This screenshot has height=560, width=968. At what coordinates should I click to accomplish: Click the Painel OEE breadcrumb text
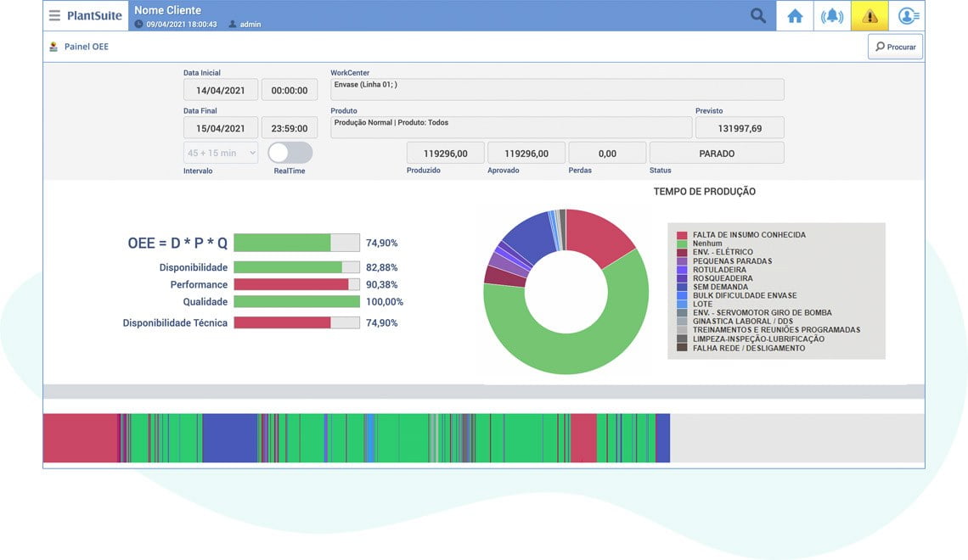click(87, 47)
